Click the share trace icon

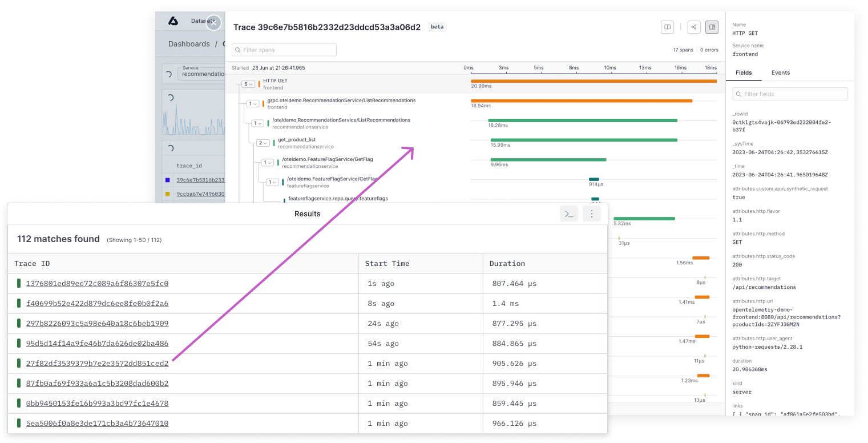pyautogui.click(x=693, y=27)
